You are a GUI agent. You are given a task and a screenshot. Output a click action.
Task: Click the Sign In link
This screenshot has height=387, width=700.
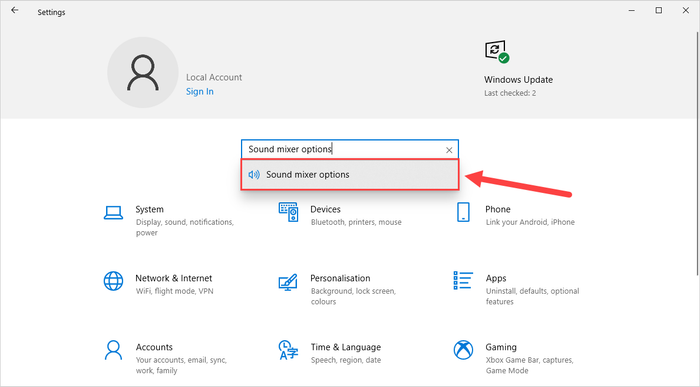click(x=200, y=92)
